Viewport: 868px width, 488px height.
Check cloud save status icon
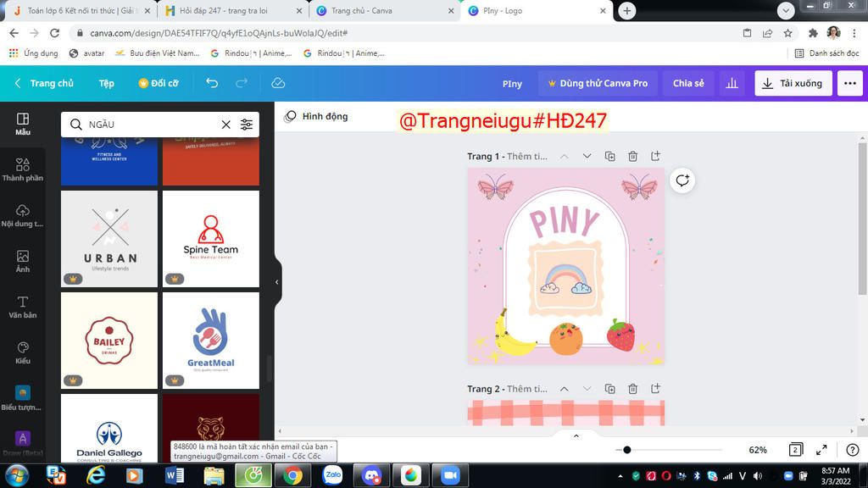[278, 83]
